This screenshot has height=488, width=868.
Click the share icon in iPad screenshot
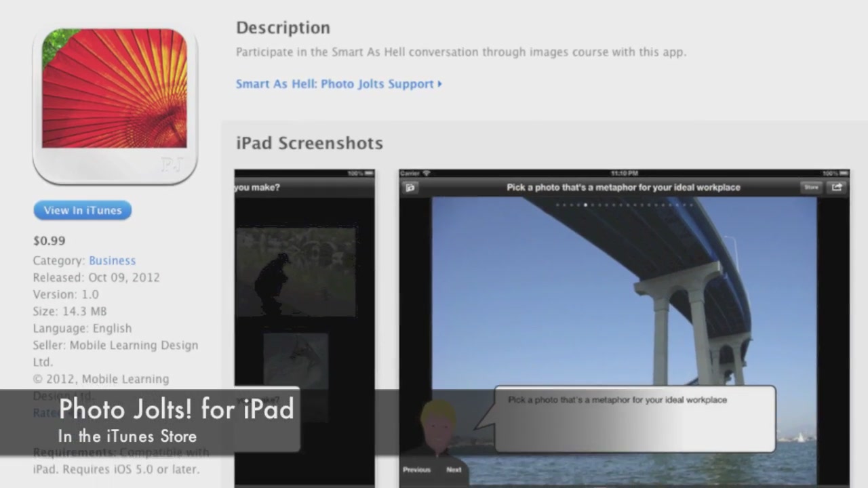pos(837,187)
